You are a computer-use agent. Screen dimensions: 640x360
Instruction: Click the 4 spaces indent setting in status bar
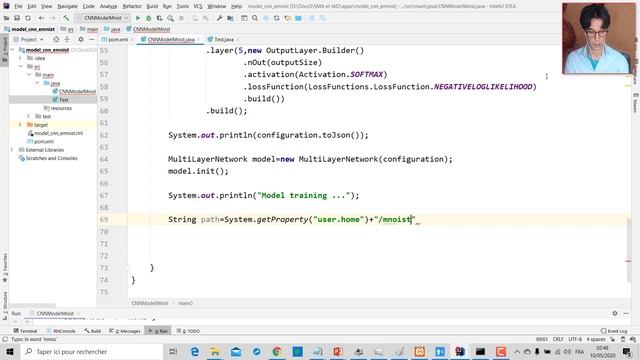596,339
